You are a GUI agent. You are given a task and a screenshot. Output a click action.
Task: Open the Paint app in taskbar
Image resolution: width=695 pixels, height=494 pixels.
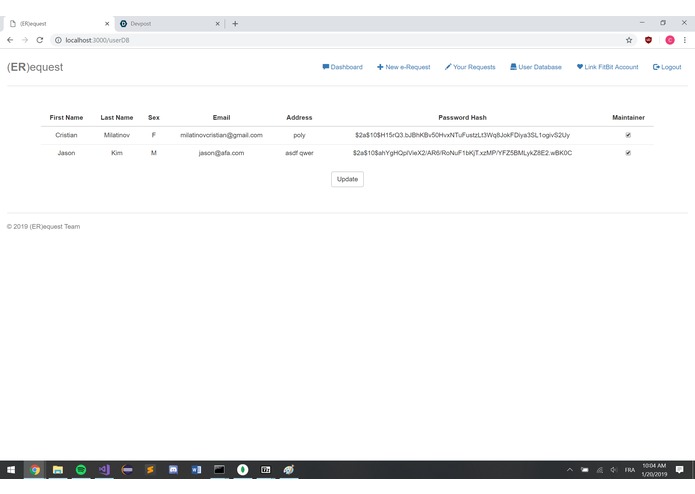tap(289, 470)
